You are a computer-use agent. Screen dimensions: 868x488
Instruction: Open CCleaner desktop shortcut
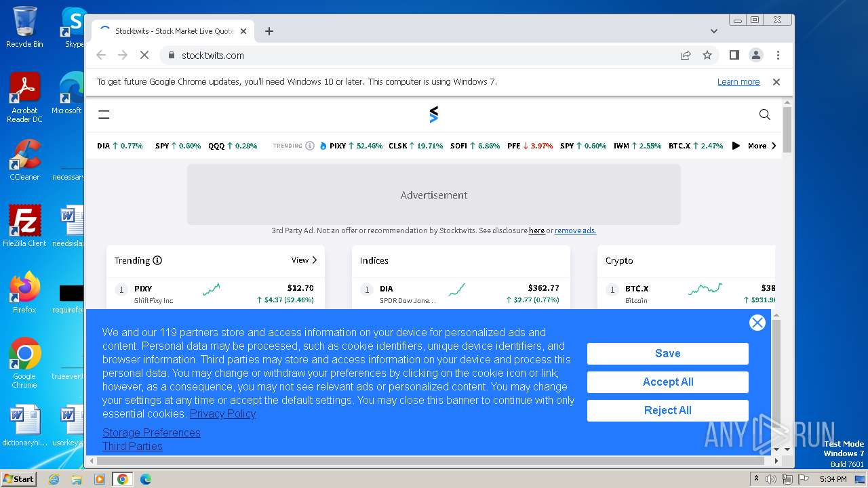24,160
